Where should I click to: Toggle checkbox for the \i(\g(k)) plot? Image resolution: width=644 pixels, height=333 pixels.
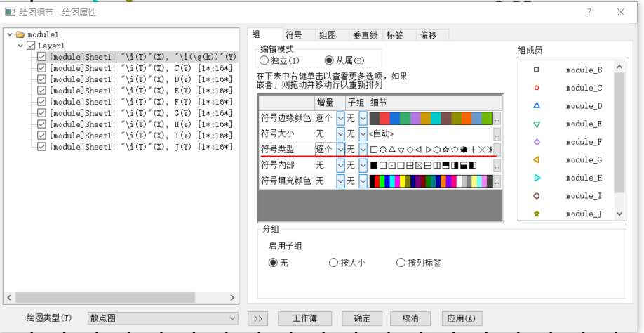pyautogui.click(x=41, y=57)
